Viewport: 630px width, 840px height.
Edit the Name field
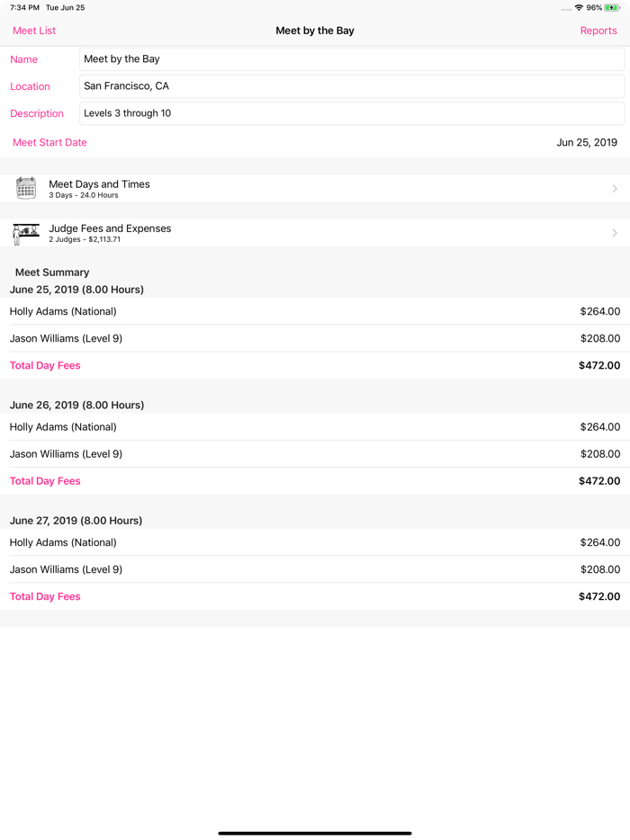(351, 58)
